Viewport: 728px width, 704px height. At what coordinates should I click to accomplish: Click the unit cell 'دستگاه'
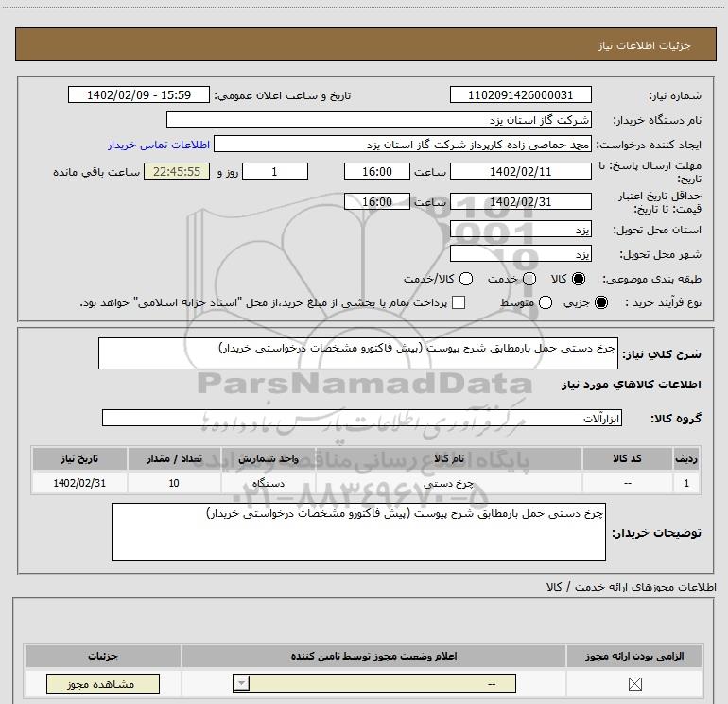269,483
